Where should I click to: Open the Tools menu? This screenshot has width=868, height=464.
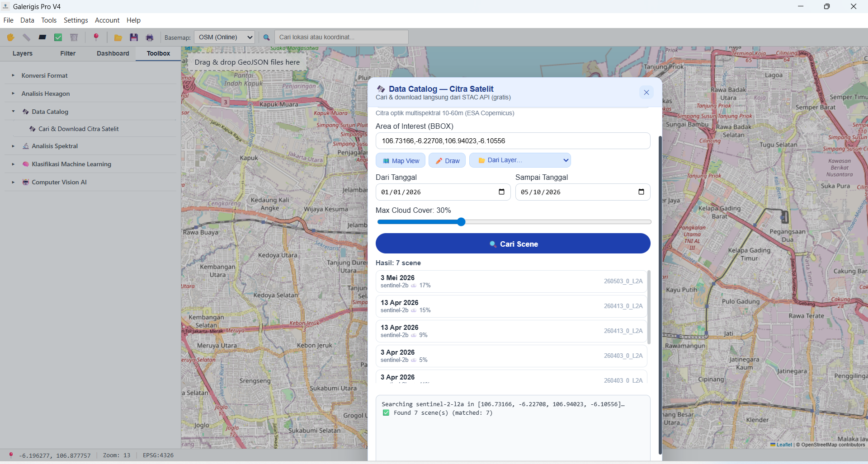pos(49,20)
